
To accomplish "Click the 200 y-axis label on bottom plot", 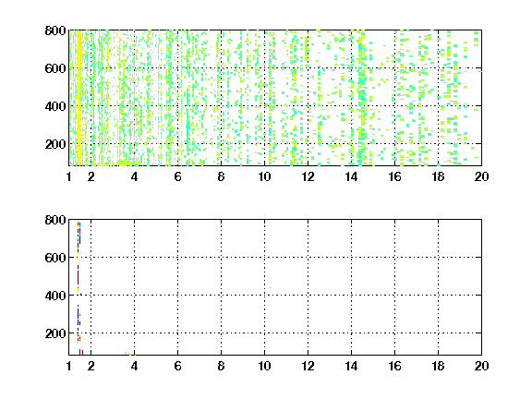I will tap(55, 333).
